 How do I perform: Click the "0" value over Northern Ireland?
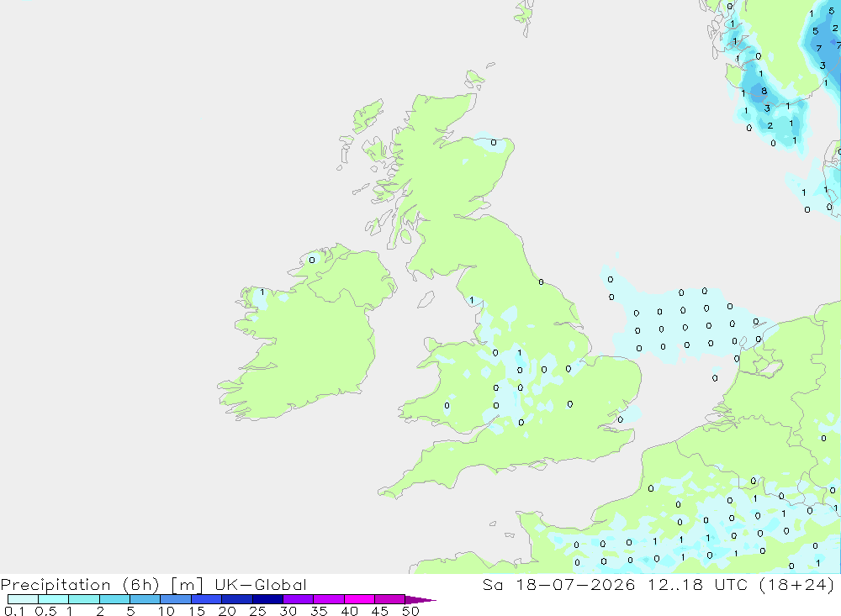pos(312,260)
